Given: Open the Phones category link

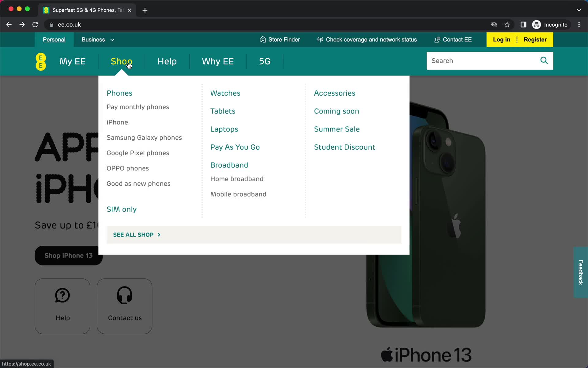Looking at the screenshot, I should pyautogui.click(x=119, y=93).
